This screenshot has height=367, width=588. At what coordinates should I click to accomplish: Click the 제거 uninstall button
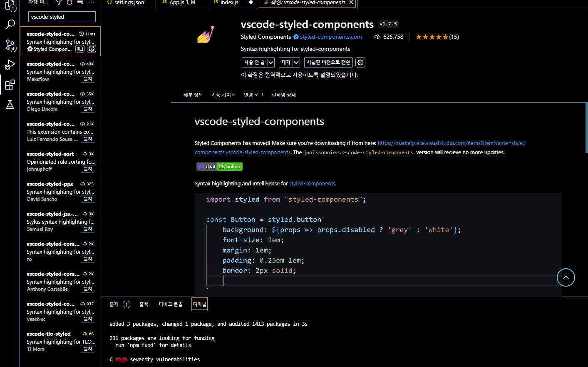[x=286, y=62]
